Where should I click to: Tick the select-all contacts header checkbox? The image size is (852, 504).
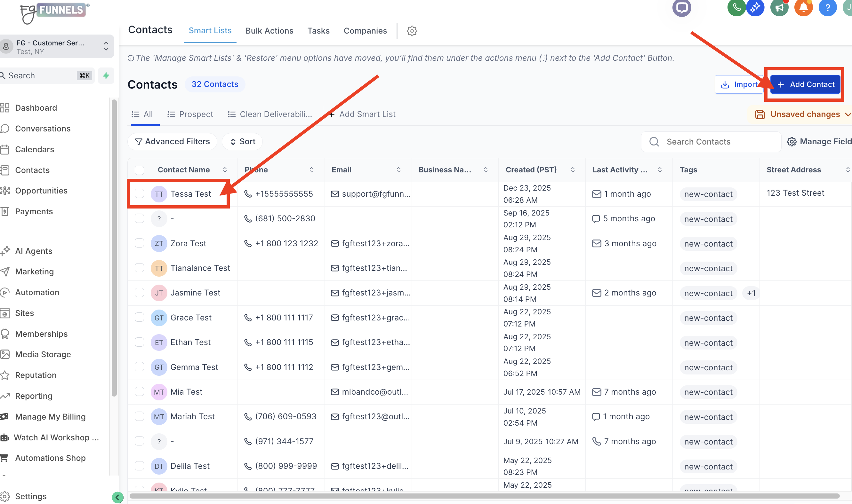(139, 170)
